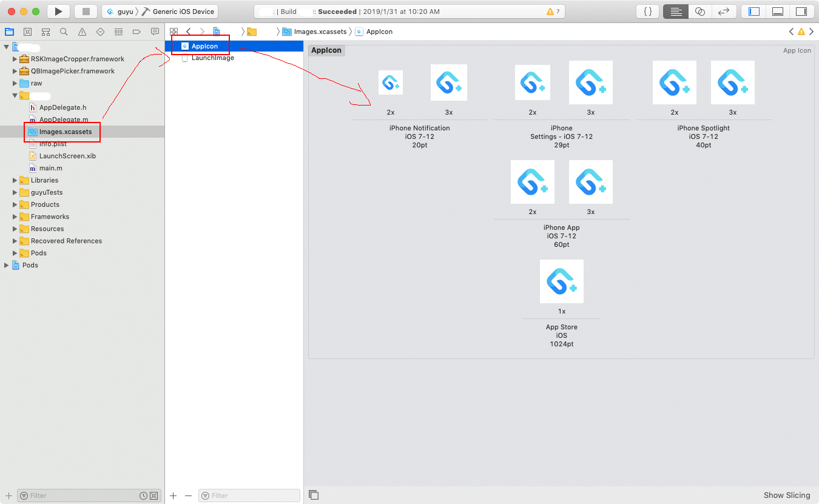This screenshot has width=819, height=504.
Task: Jump to next issue arrow at editor's right
Action: pyautogui.click(x=811, y=32)
